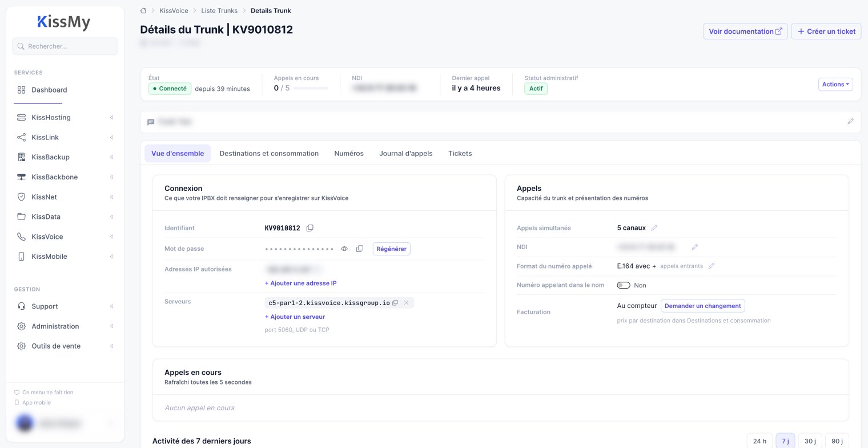Open the Tickets tab
The height and width of the screenshot is (448, 868).
[460, 153]
